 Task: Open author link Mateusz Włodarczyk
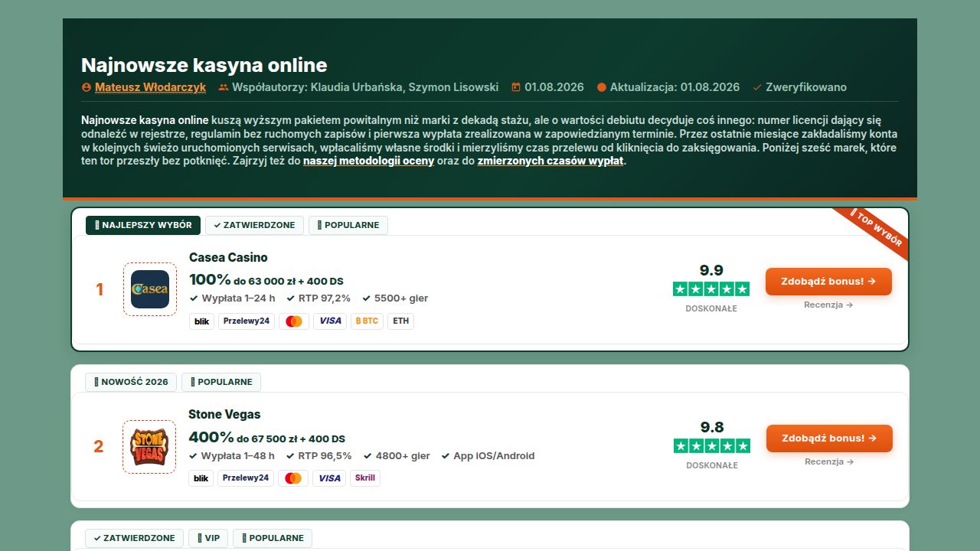pos(150,87)
